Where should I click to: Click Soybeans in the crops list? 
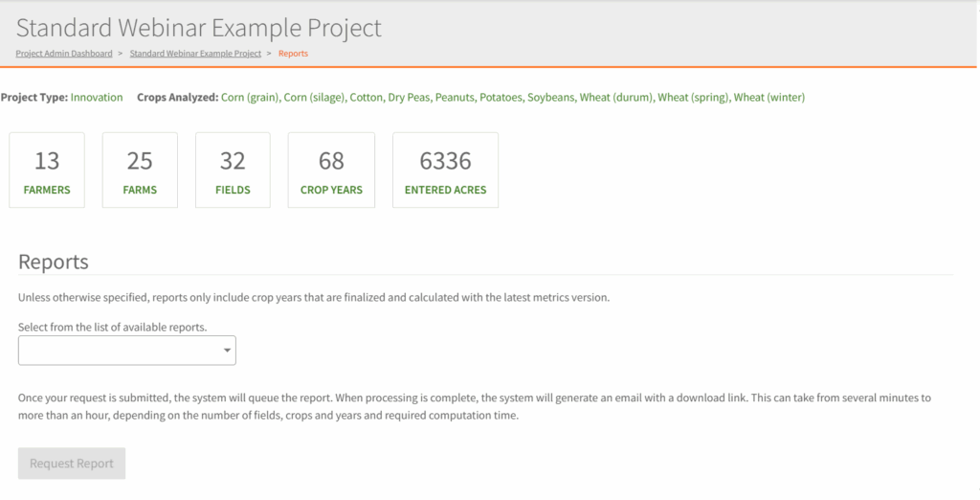(x=551, y=98)
